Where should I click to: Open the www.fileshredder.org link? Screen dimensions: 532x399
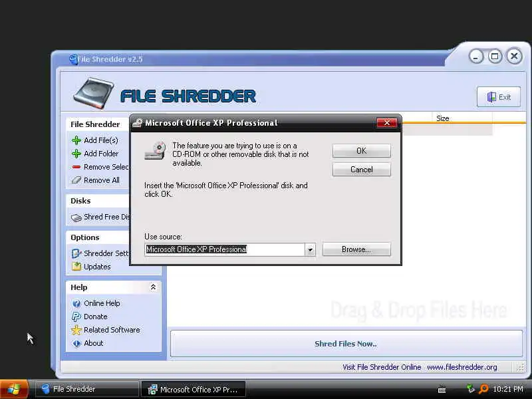[x=462, y=367]
